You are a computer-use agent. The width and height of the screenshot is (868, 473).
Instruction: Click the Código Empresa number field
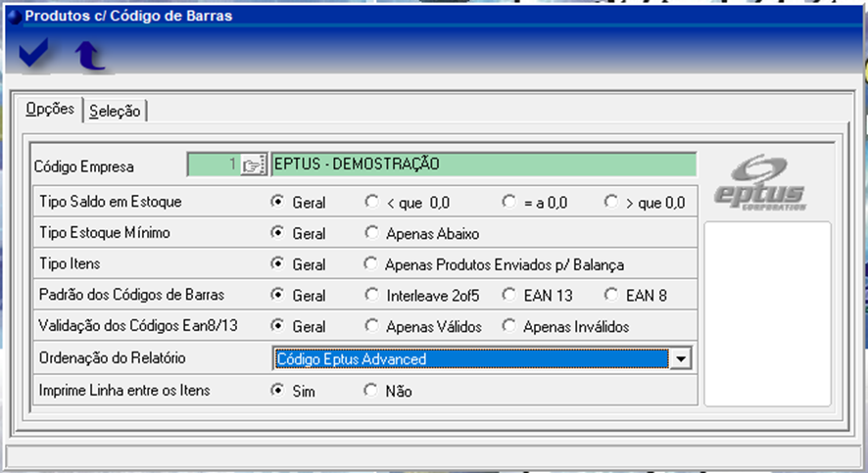click(x=213, y=165)
